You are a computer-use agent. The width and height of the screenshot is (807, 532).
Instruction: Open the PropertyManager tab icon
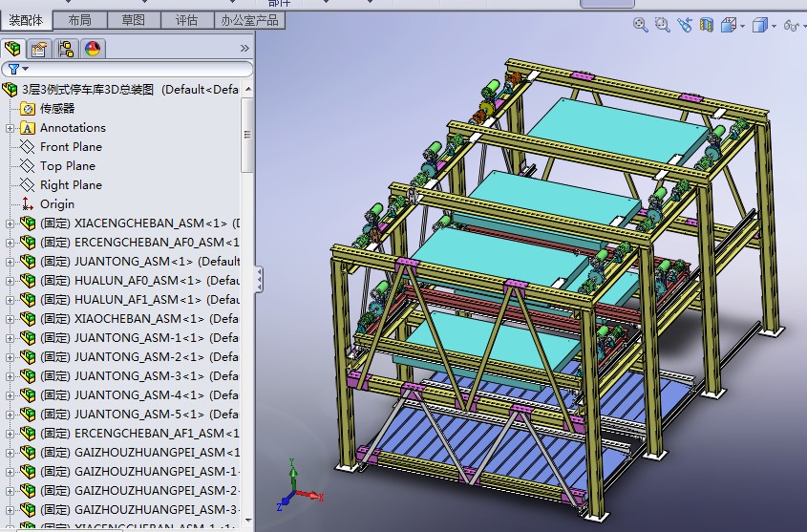[39, 49]
